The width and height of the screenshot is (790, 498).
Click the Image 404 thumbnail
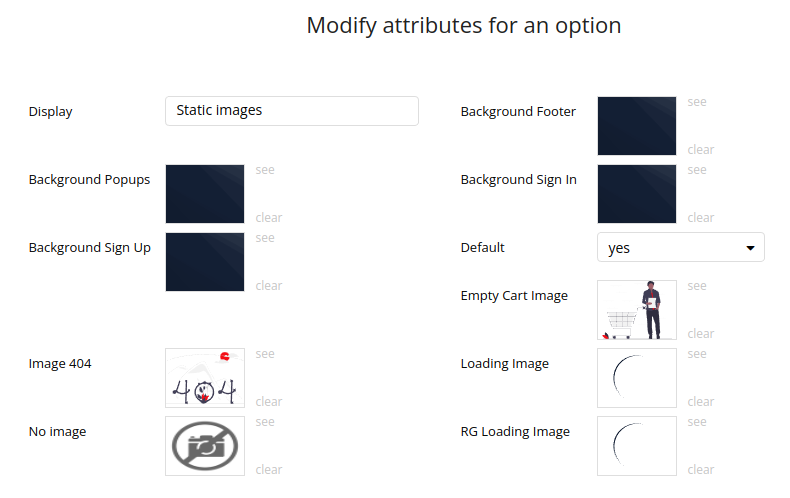(205, 378)
